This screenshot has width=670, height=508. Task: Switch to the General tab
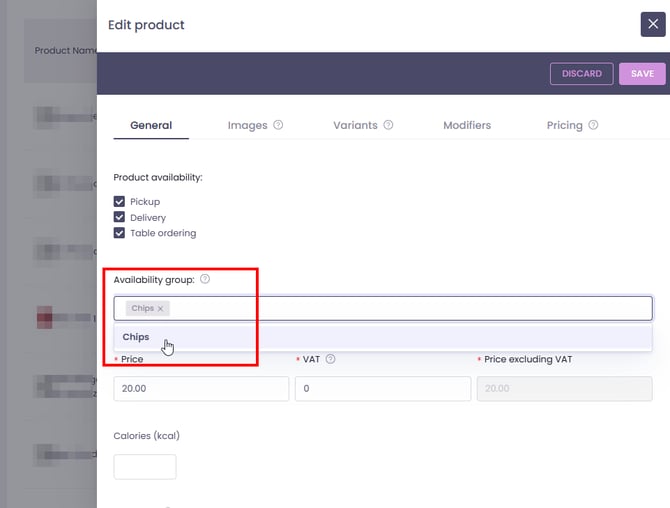[151, 125]
